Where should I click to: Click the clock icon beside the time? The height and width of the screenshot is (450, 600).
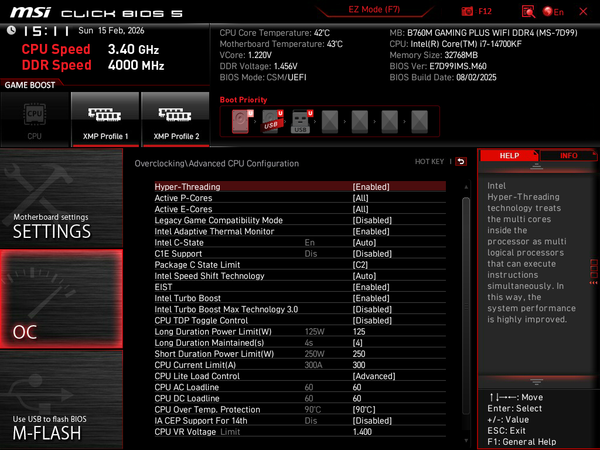[x=11, y=30]
